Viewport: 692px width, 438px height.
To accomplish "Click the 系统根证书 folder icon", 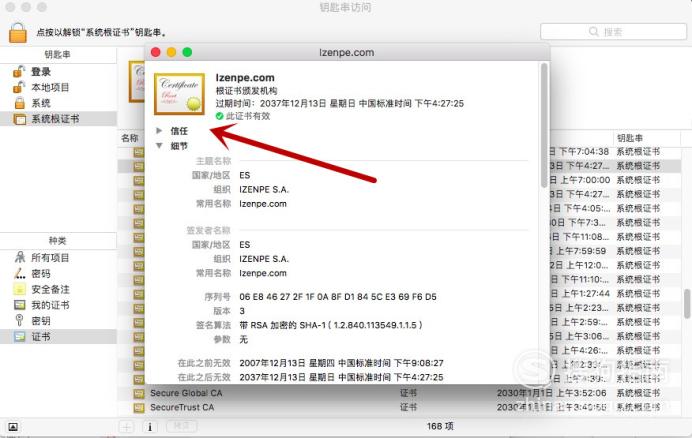I will pyautogui.click(x=20, y=119).
